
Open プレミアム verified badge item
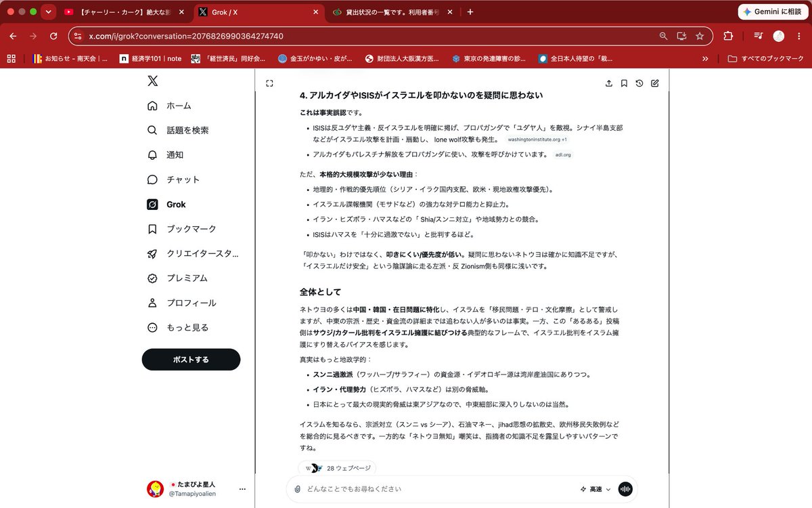177,278
